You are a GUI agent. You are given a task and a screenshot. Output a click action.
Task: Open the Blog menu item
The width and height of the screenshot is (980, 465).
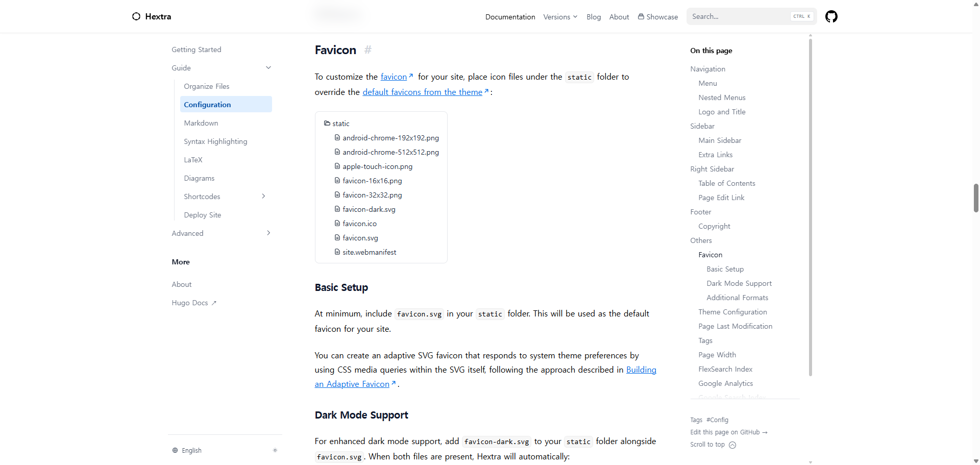coord(594,17)
